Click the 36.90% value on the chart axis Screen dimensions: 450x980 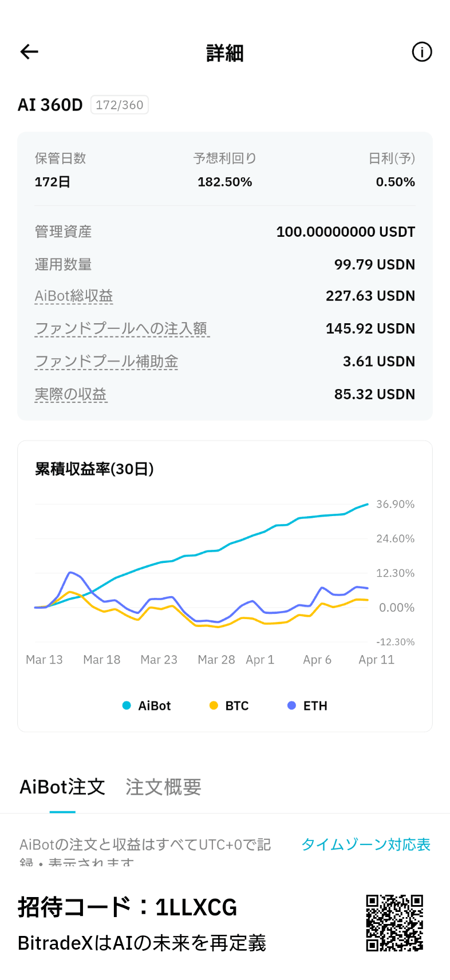pyautogui.click(x=394, y=504)
